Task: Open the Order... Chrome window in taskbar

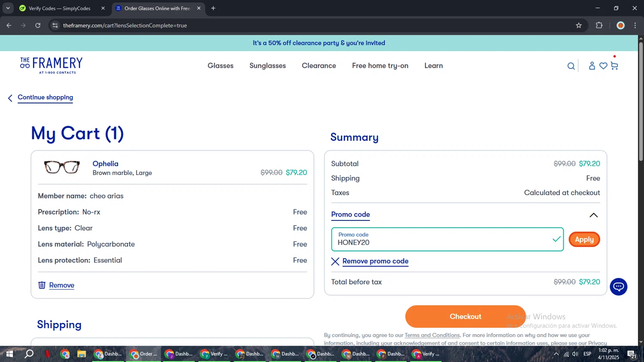Action: click(x=144, y=354)
